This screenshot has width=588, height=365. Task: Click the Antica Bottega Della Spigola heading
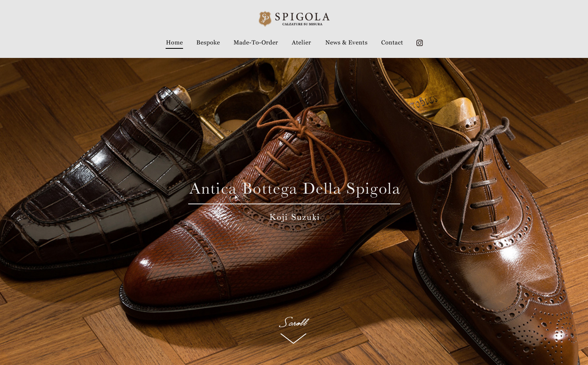[294, 188]
